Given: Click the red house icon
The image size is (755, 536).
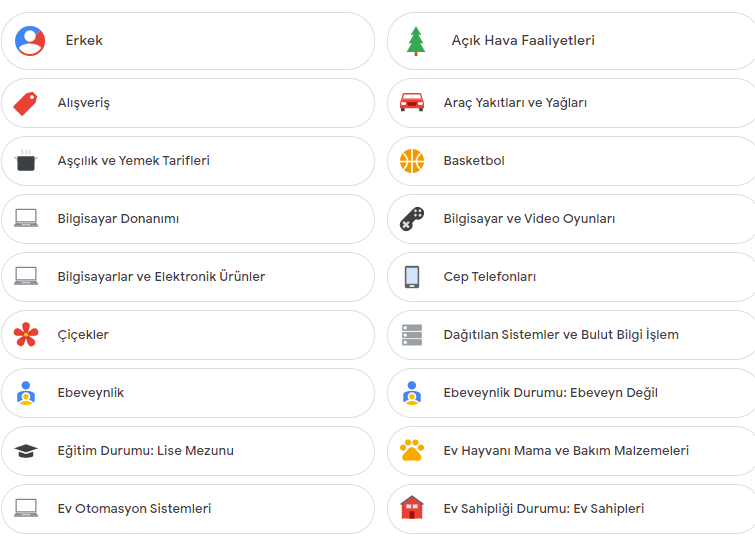Looking at the screenshot, I should pos(412,508).
